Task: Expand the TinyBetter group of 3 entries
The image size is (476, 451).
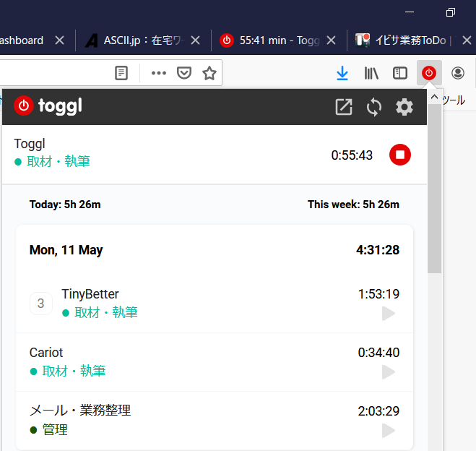Action: tap(41, 303)
